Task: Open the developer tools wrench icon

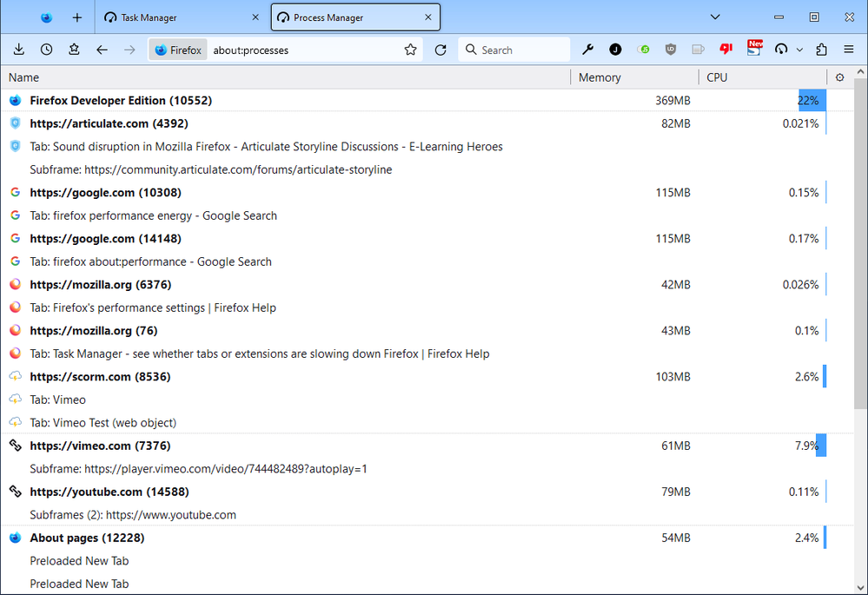Action: pyautogui.click(x=587, y=50)
